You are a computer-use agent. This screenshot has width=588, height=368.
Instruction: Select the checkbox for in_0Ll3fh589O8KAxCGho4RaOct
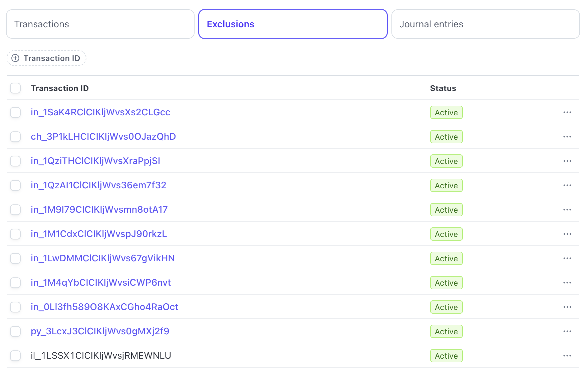click(15, 307)
